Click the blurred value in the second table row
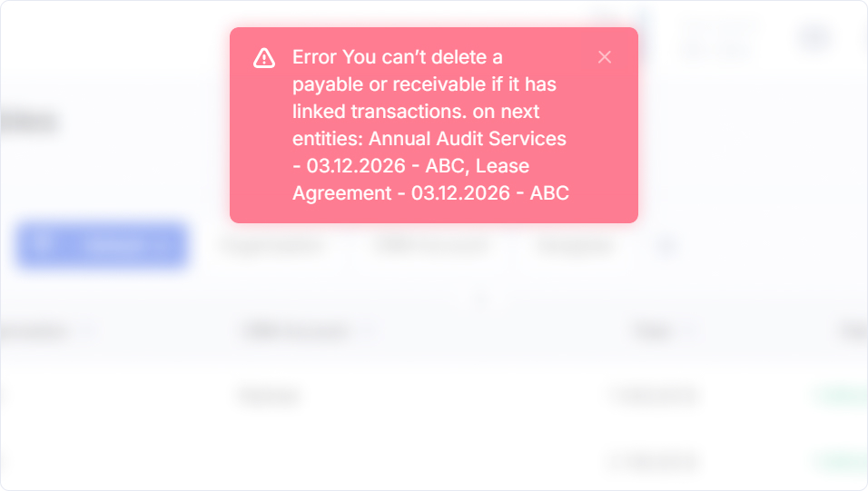Viewport: 868px width, 491px height. click(x=654, y=460)
